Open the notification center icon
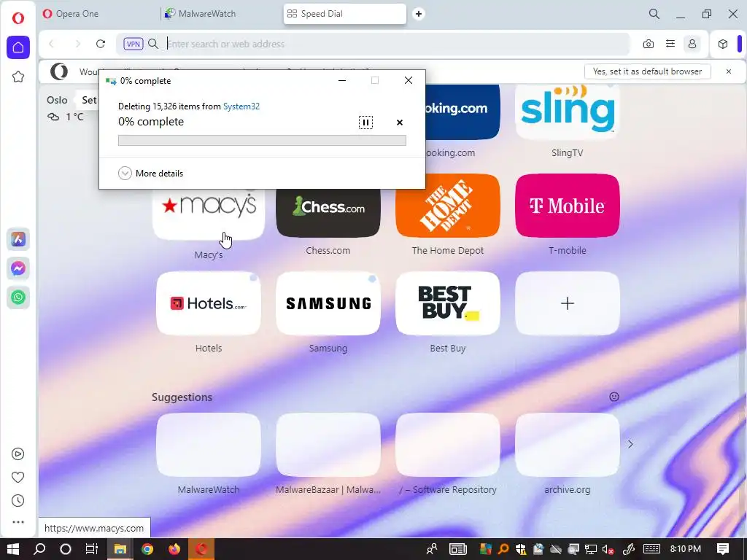Screen dimensions: 747x560 coord(723,549)
